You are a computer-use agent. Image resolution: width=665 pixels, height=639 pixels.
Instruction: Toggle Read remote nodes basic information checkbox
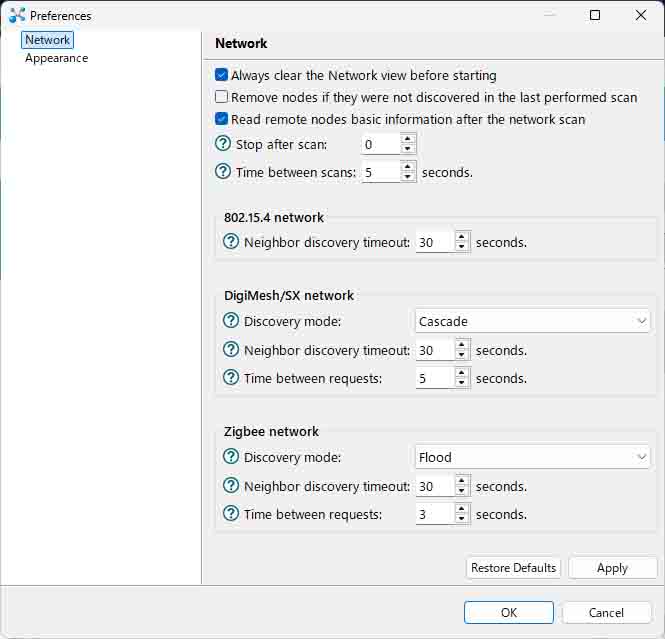(221, 119)
